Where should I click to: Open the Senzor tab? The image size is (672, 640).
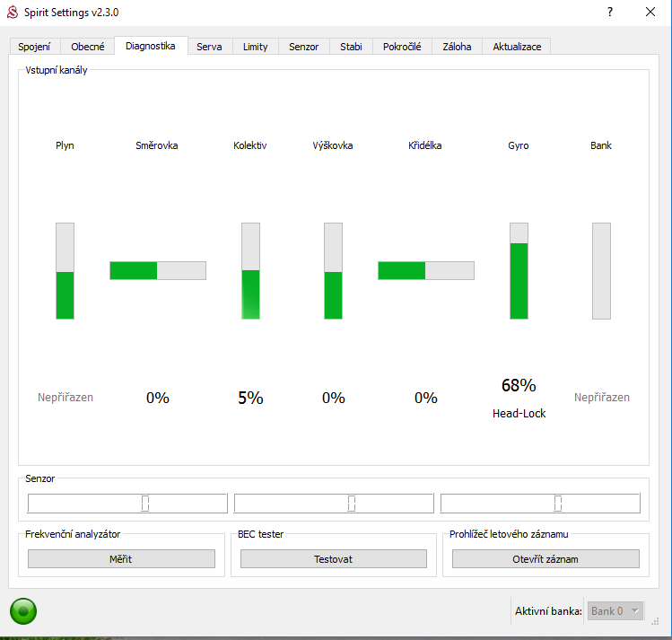(x=303, y=47)
